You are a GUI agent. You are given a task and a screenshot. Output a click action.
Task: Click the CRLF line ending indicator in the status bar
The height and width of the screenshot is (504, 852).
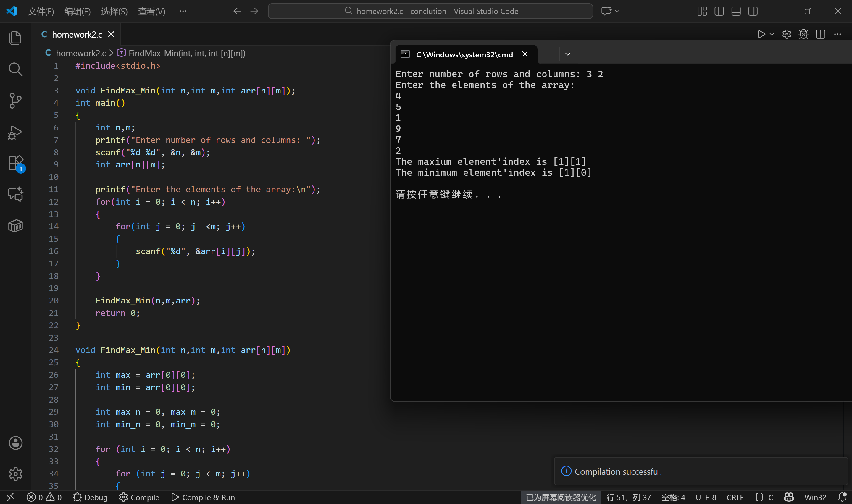click(x=735, y=497)
